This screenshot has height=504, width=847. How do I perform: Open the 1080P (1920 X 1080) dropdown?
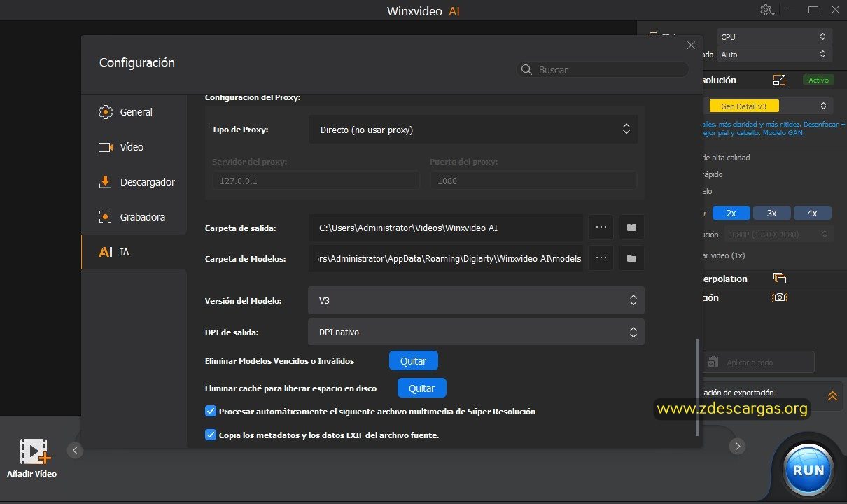[777, 234]
